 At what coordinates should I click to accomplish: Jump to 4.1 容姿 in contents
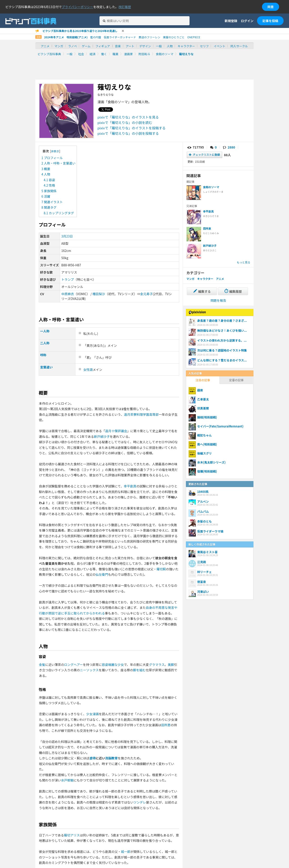coord(49,180)
